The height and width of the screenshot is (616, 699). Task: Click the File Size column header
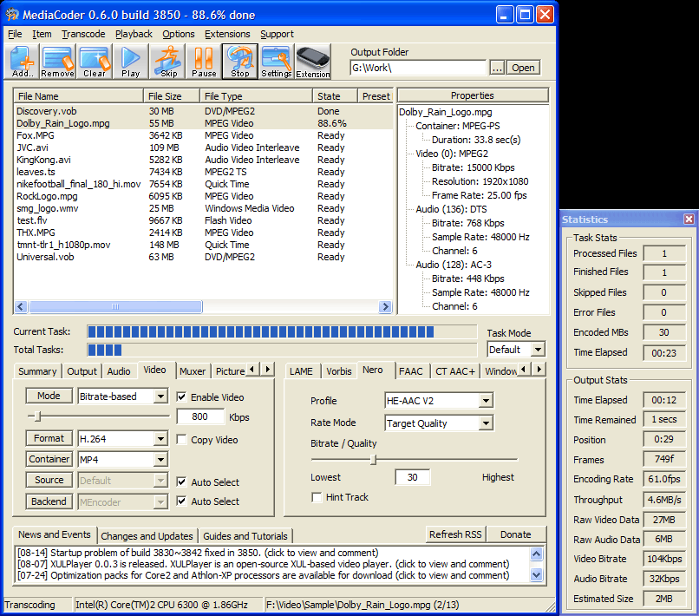(171, 96)
